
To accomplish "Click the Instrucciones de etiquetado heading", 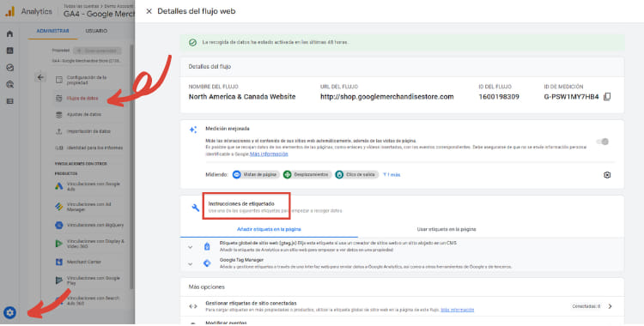I will point(241,203).
